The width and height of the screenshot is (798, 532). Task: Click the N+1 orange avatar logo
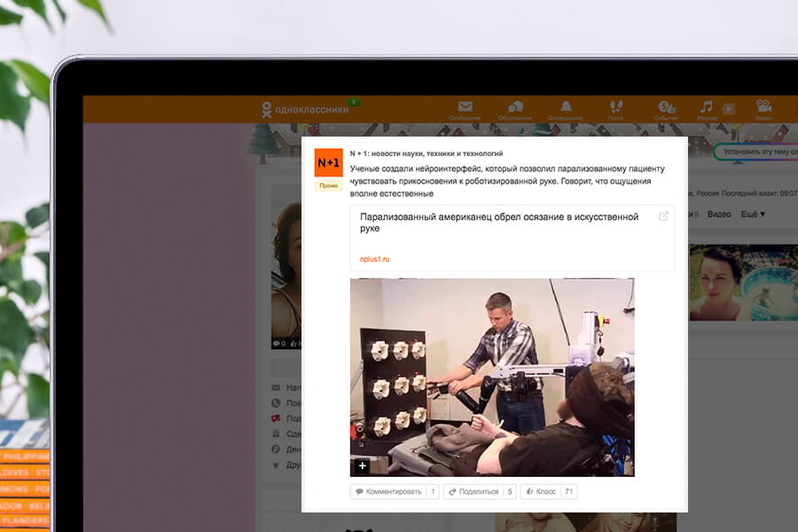coord(329,163)
